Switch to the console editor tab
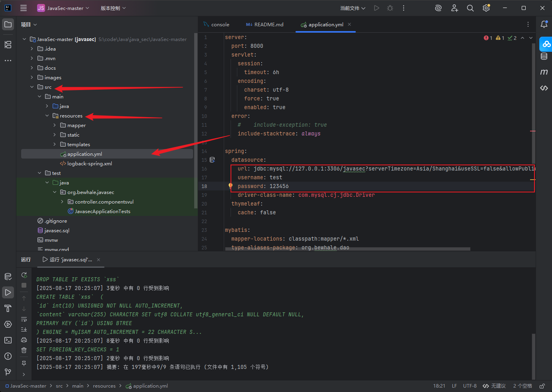The width and height of the screenshot is (552, 392). point(216,24)
